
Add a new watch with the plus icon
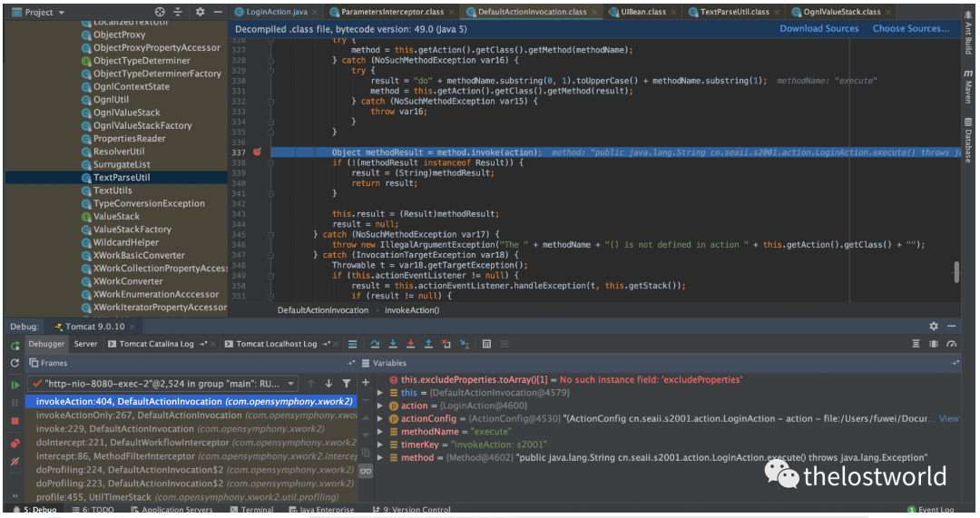coord(366,383)
